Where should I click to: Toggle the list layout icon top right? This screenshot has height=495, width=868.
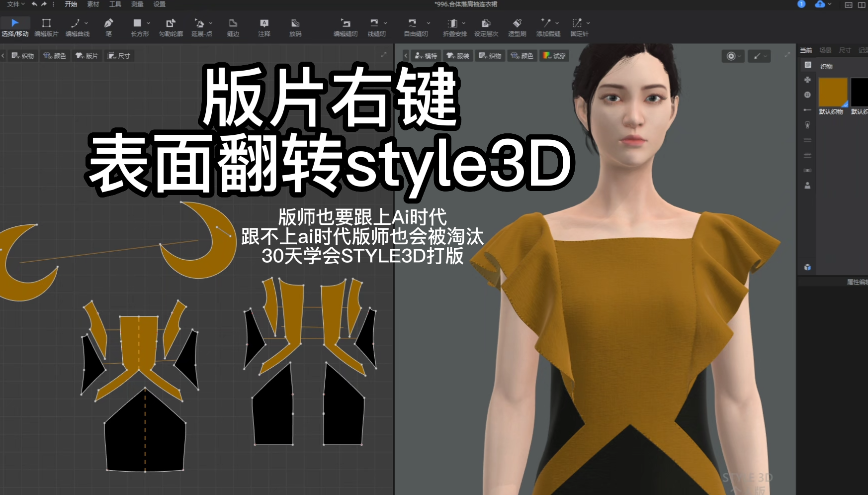pos(849,4)
